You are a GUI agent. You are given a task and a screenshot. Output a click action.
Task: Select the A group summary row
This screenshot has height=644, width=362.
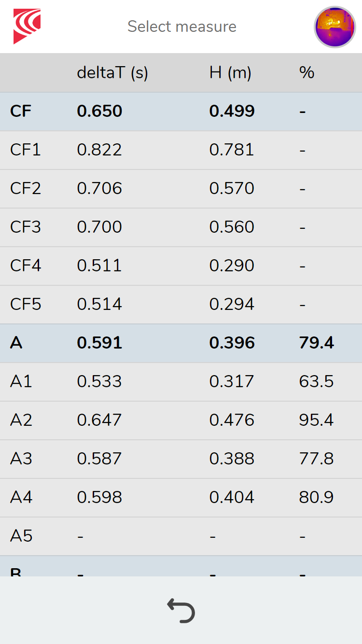tap(181, 343)
